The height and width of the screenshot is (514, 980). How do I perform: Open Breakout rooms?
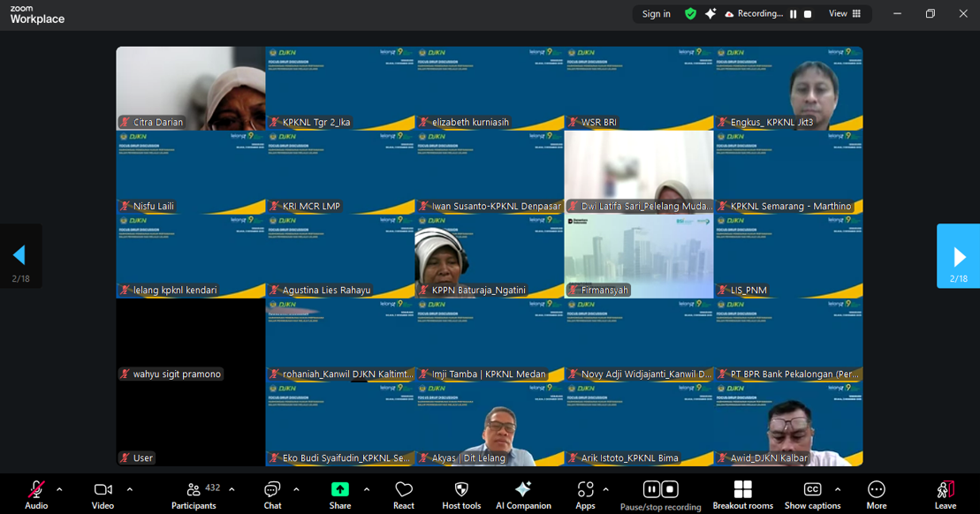742,495
